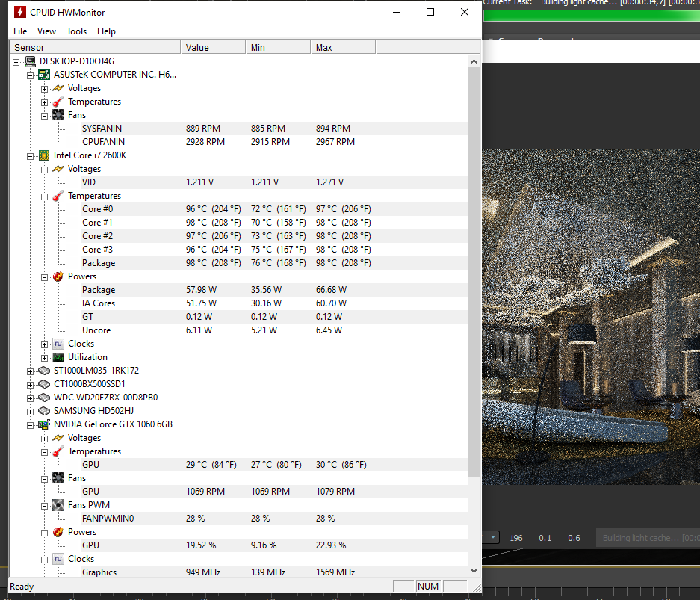
Task: Open the Help menu
Action: pos(106,31)
